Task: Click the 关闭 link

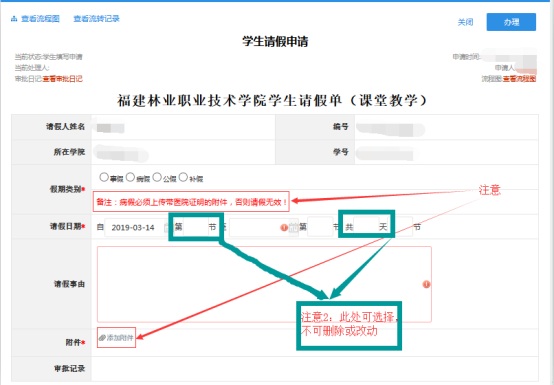Action: coord(465,22)
